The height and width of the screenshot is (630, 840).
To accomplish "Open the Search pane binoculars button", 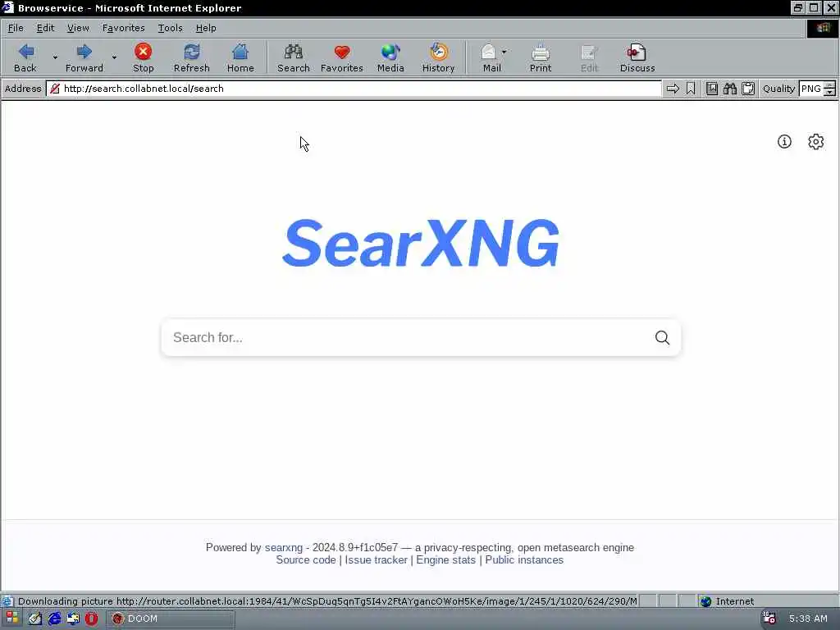I will tap(293, 58).
